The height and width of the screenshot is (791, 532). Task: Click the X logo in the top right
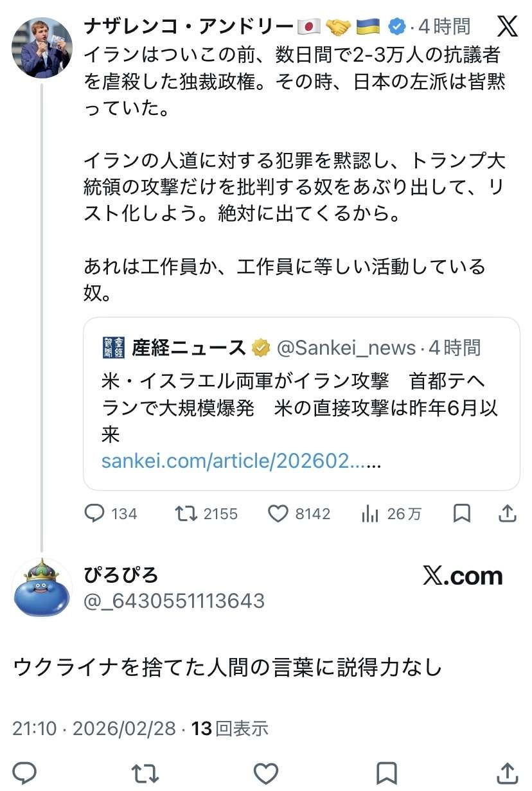point(508,26)
